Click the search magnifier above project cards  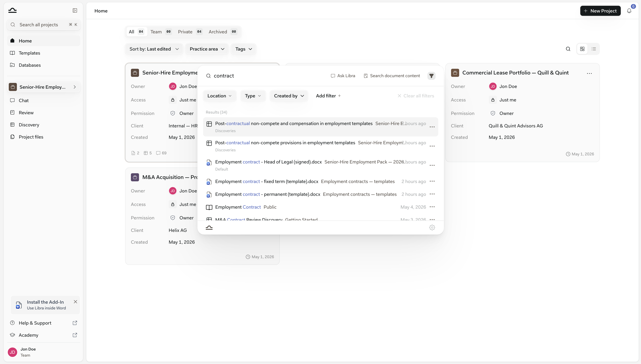pos(568,49)
